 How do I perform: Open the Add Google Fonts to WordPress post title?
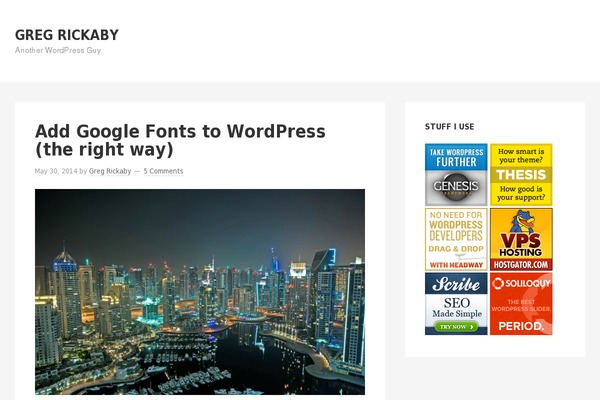point(180,140)
